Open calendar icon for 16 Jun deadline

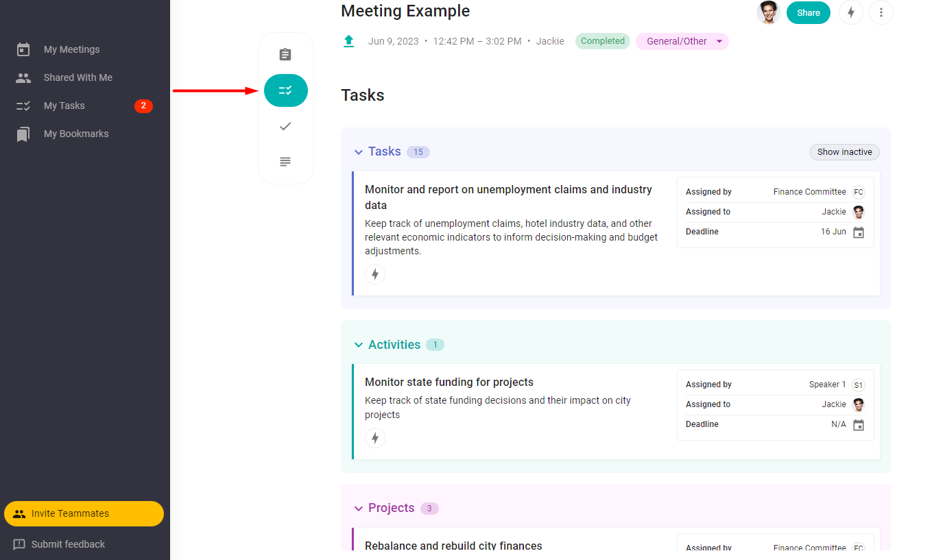pos(859,232)
